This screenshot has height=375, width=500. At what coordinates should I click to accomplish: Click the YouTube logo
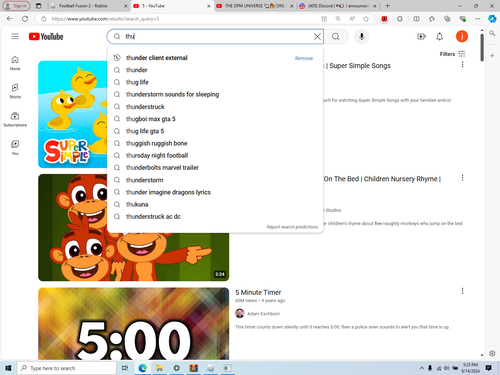pyautogui.click(x=46, y=36)
